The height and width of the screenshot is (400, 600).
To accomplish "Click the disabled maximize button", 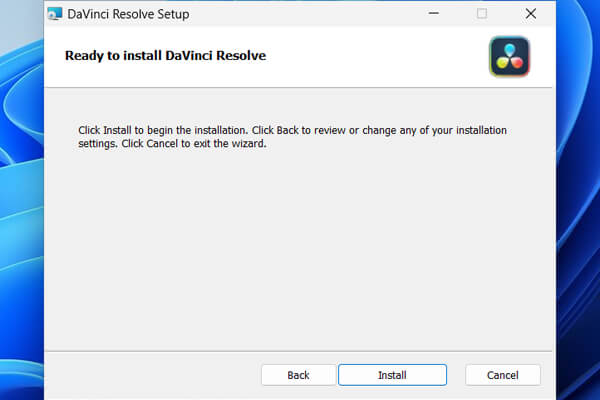I will (x=482, y=13).
